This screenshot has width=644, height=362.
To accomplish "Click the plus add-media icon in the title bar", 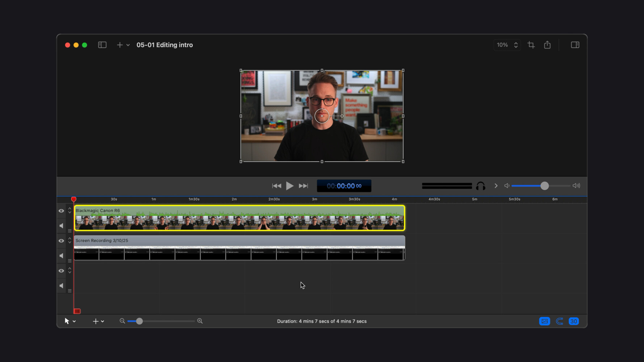I will [x=120, y=45].
